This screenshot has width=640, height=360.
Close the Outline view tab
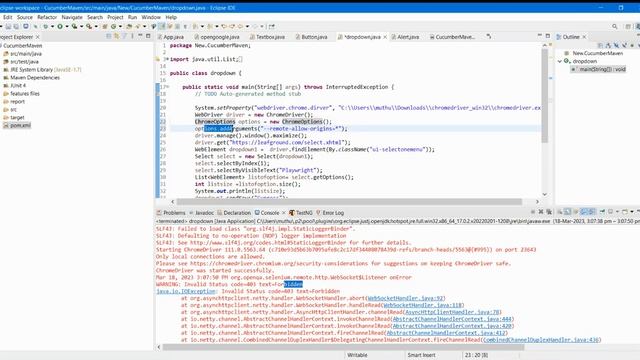coord(584,37)
